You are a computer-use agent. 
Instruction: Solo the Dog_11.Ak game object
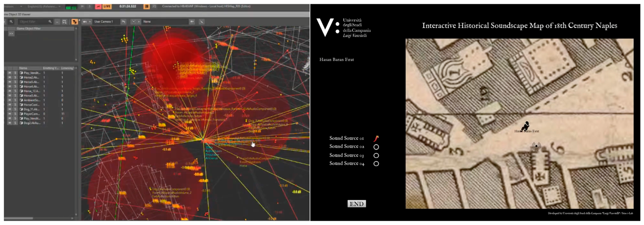[15, 109]
